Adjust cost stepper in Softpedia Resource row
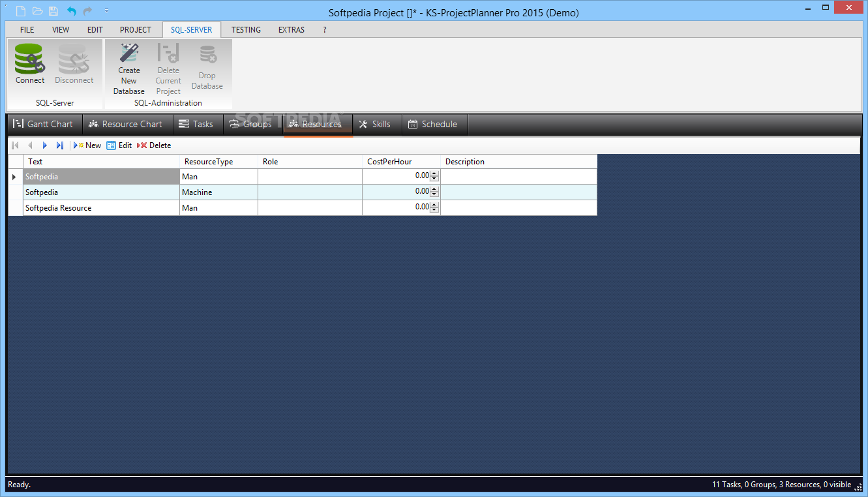 click(x=435, y=207)
